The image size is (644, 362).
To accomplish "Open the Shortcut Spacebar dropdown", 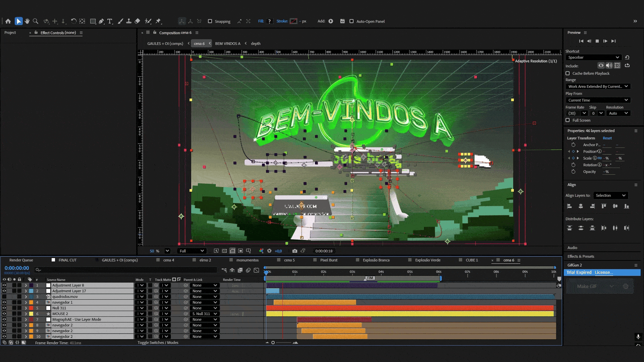I will (x=593, y=57).
